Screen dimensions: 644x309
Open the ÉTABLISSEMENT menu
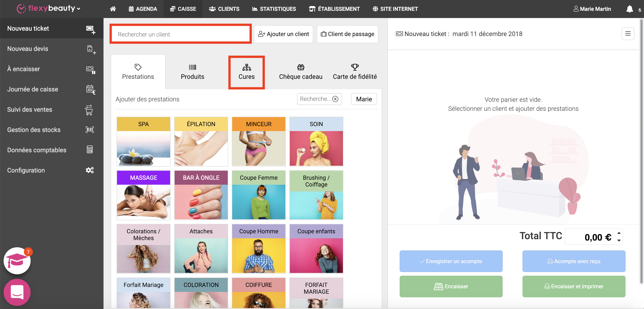[x=334, y=9]
